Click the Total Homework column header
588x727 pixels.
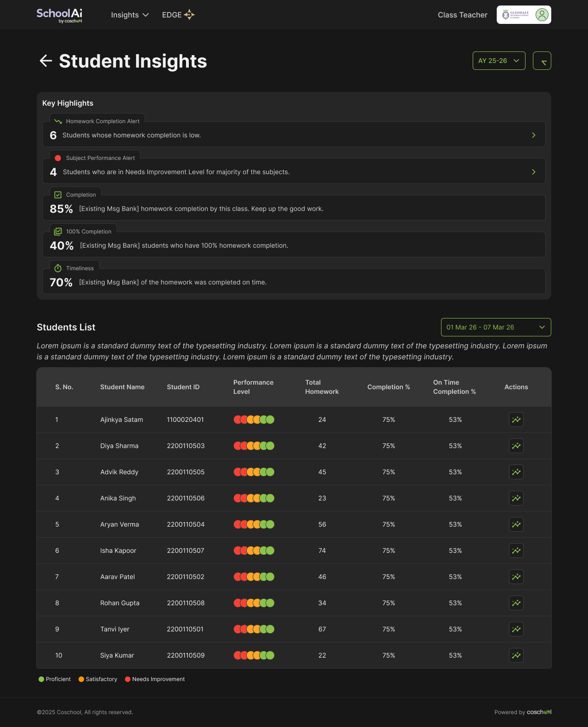[x=322, y=387]
